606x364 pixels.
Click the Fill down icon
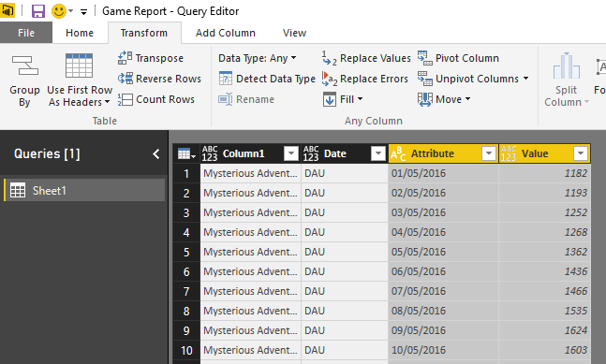click(x=330, y=99)
